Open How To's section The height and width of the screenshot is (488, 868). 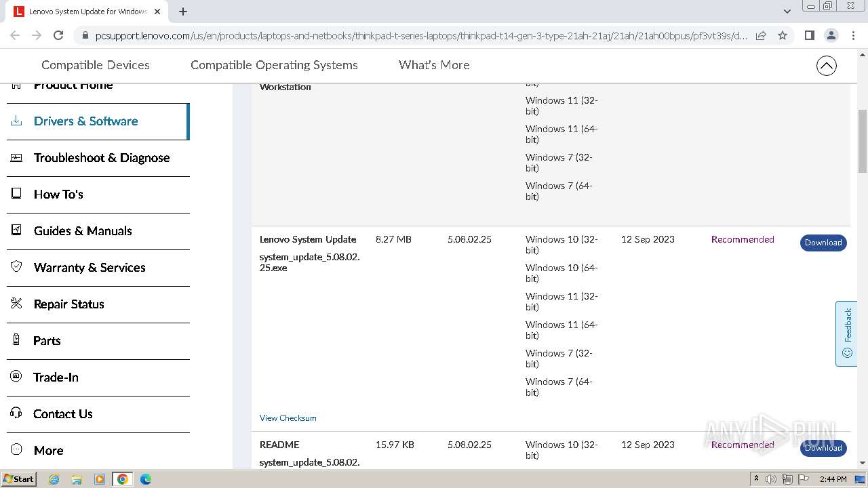point(58,195)
